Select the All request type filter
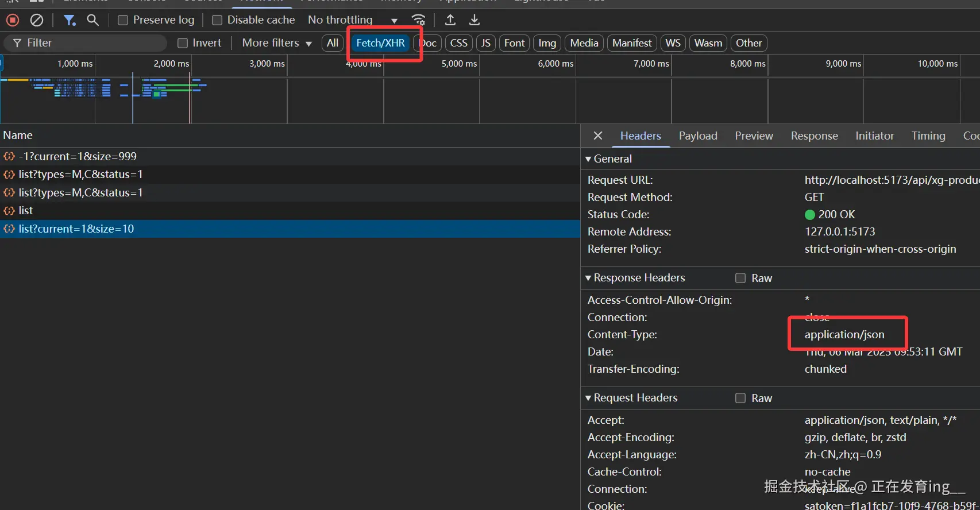Screen dimensions: 980x510 333,43
